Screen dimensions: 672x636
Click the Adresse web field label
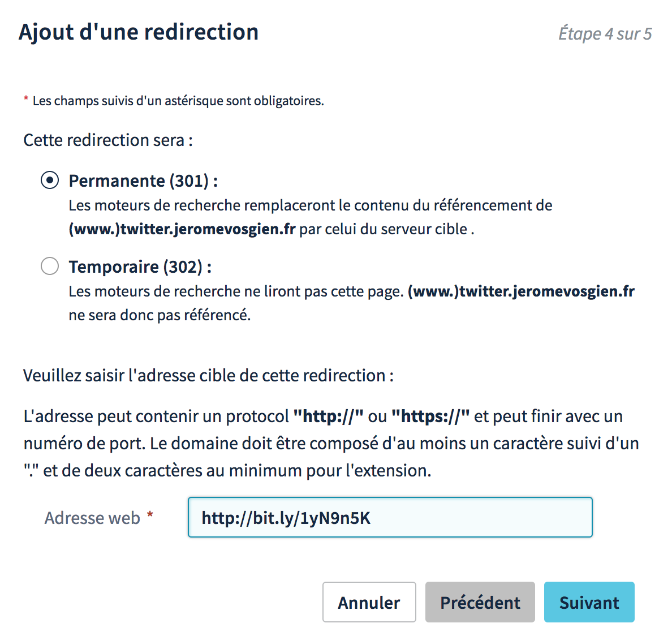93,518
